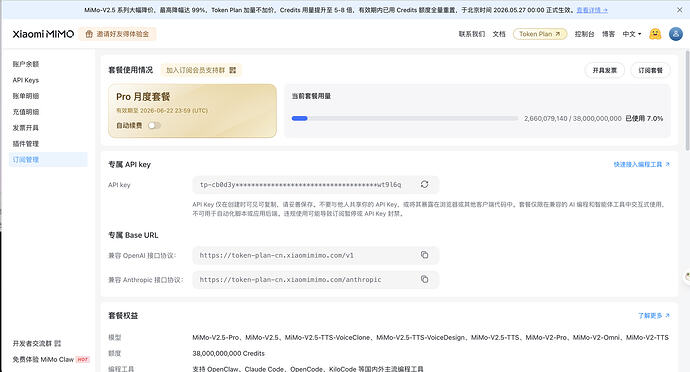Copy the OpenAI-compatible Base URL
Viewport: 690px width, 372px height.
(424, 255)
